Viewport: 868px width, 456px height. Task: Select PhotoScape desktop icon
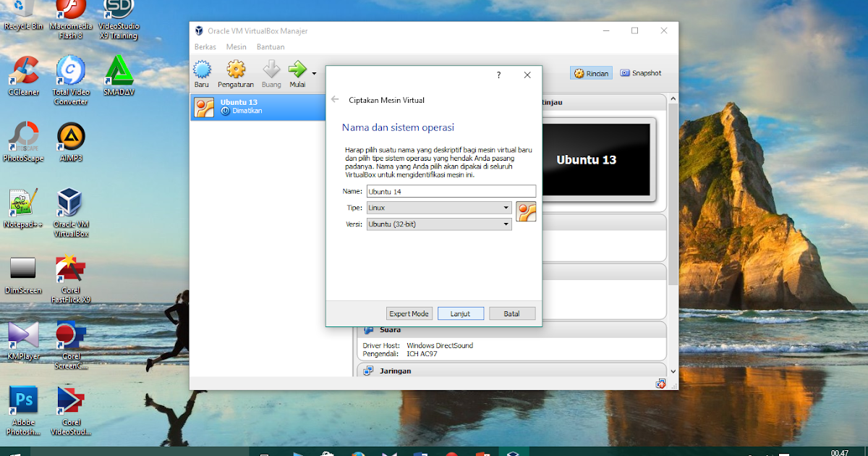coord(24,143)
